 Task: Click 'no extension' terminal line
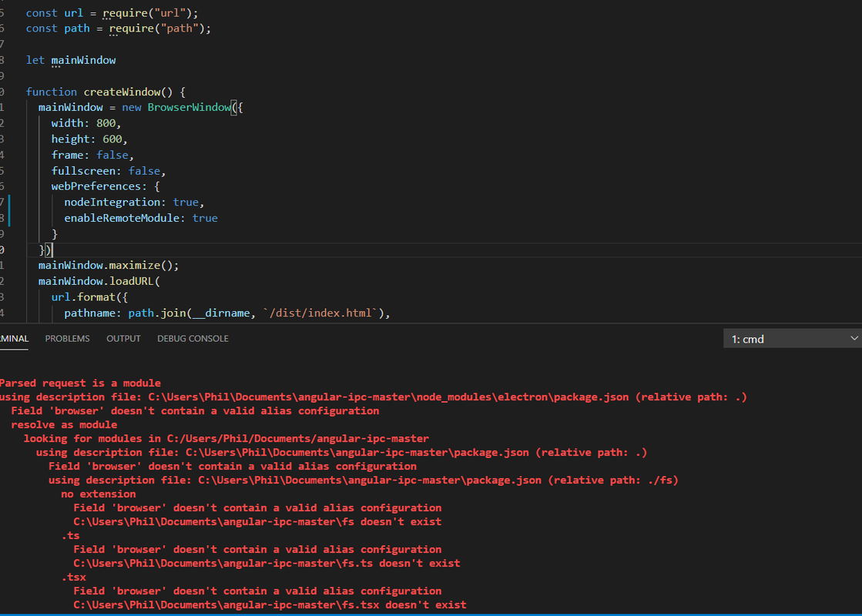99,494
